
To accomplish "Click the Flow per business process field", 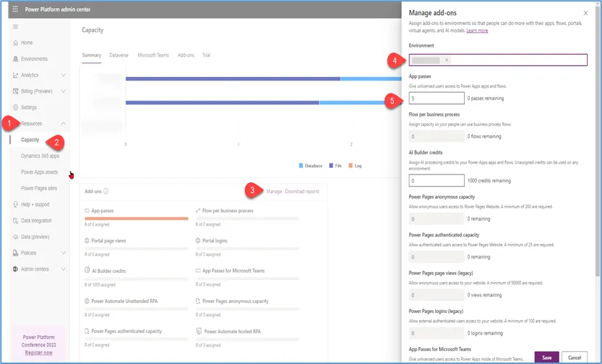I will [437, 136].
